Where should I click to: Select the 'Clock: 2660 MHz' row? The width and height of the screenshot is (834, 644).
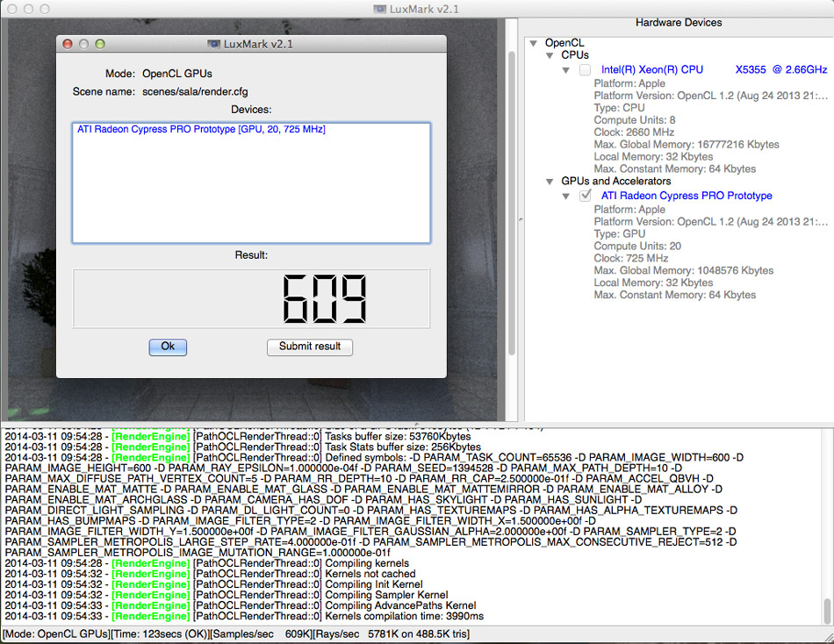[x=634, y=132]
